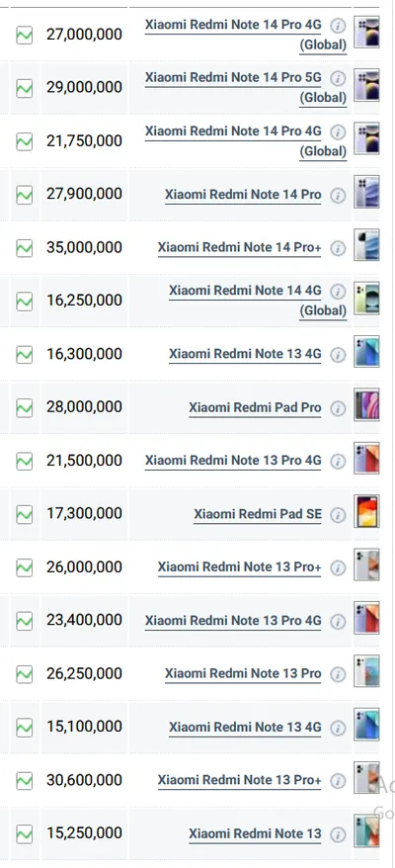Open Xiaomi Redmi Pad Pro link

255,408
